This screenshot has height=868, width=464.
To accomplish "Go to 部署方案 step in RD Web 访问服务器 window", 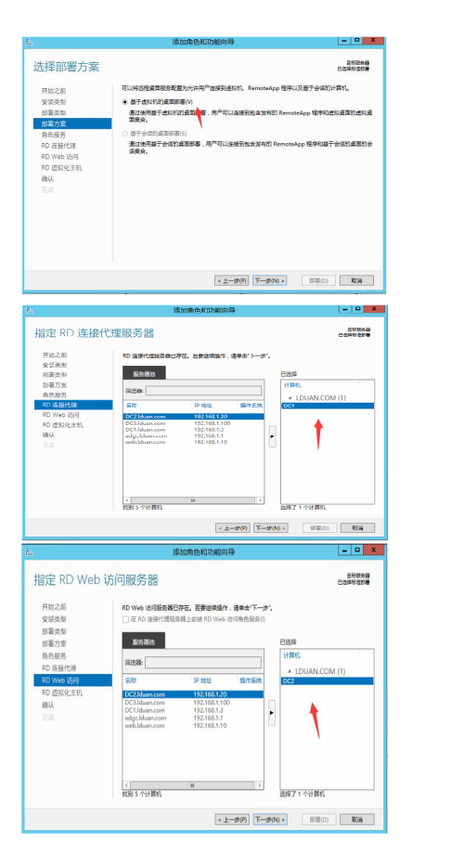I will (x=55, y=643).
